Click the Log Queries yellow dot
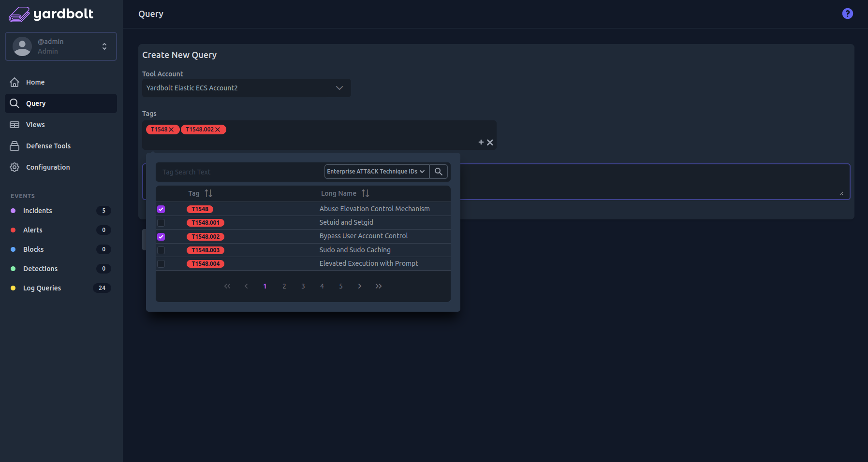This screenshot has height=462, width=868. 13,288
